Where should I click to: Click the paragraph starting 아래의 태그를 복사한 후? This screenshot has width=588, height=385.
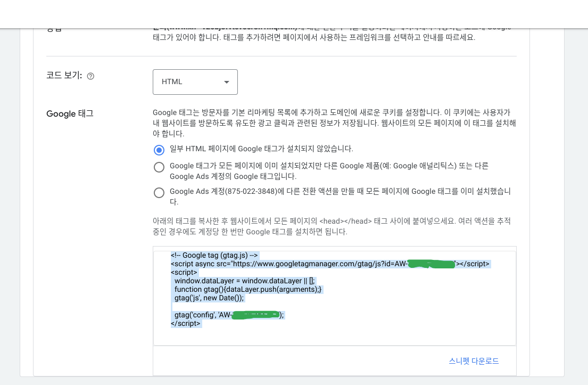tap(332, 226)
